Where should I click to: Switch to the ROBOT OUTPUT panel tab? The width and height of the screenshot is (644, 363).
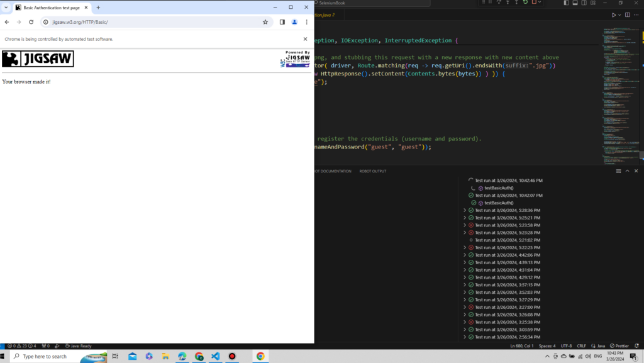[372, 171]
